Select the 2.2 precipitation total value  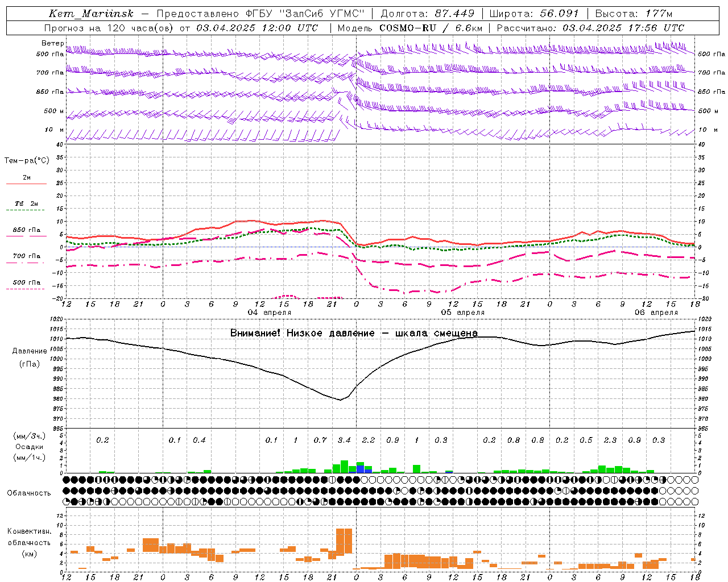pyautogui.click(x=369, y=440)
